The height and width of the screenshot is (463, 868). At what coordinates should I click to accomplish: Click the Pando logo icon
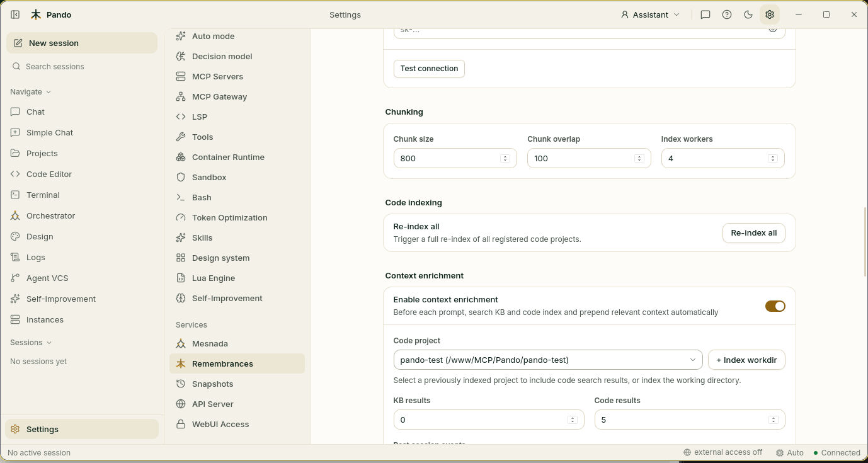pos(36,14)
